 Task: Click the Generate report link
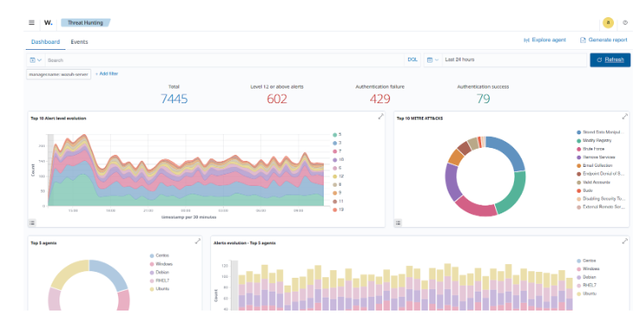(604, 40)
